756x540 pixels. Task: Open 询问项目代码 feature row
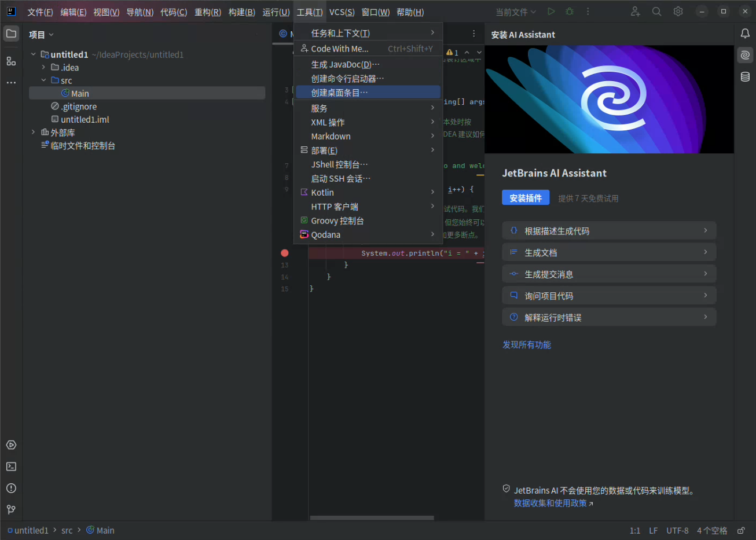coord(609,296)
